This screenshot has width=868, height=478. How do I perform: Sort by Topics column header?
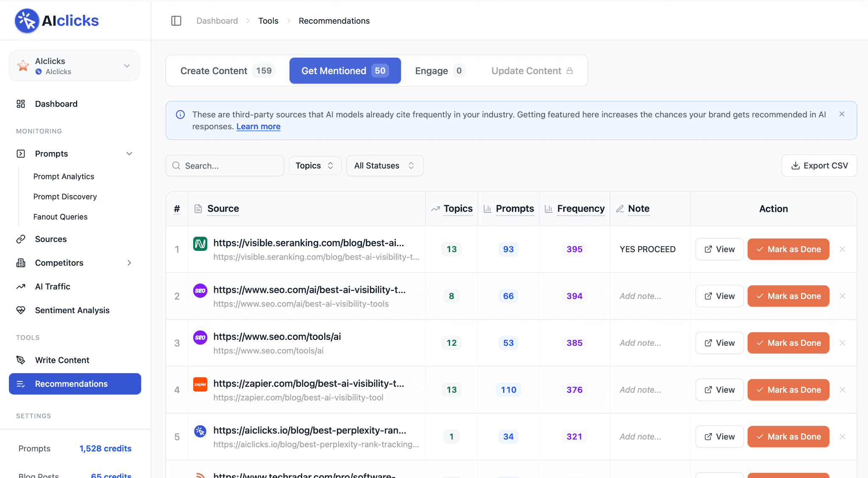458,208
